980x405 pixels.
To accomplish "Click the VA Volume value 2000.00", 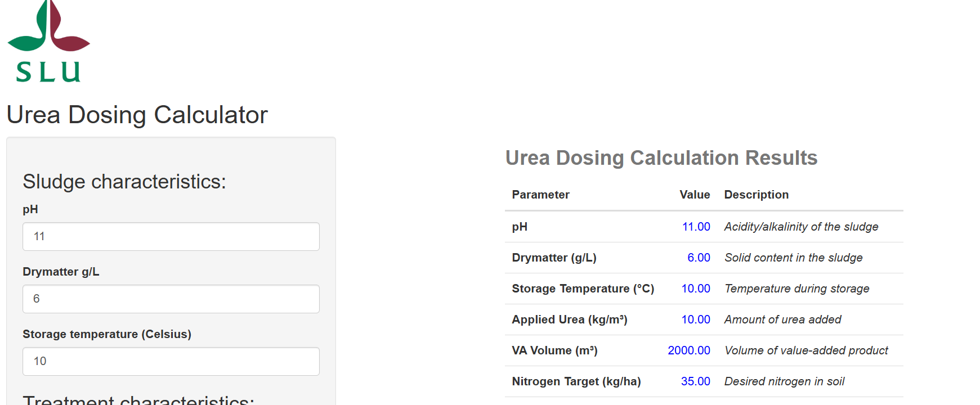I will coord(689,350).
